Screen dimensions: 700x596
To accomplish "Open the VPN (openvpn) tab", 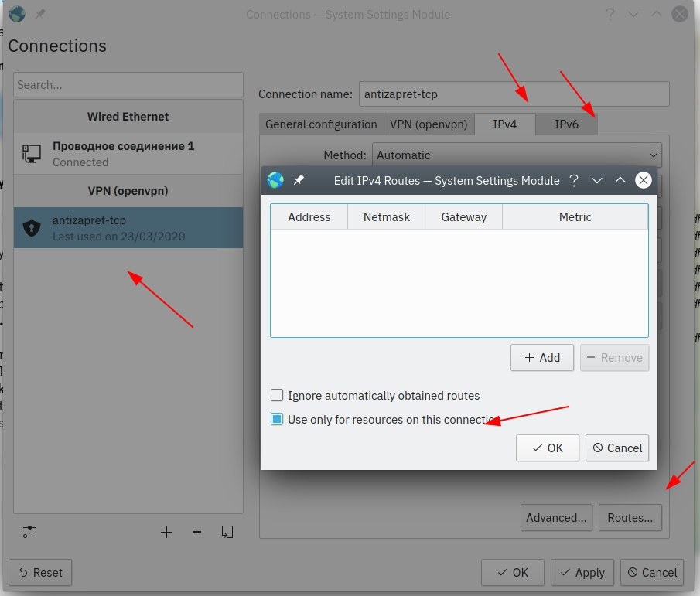I will coord(429,124).
